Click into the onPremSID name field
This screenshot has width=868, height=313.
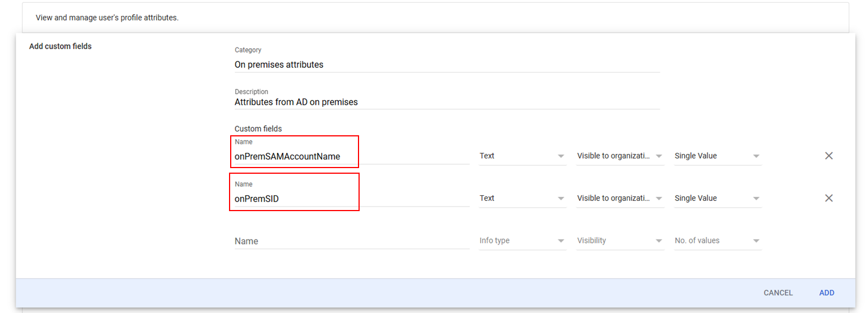351,199
